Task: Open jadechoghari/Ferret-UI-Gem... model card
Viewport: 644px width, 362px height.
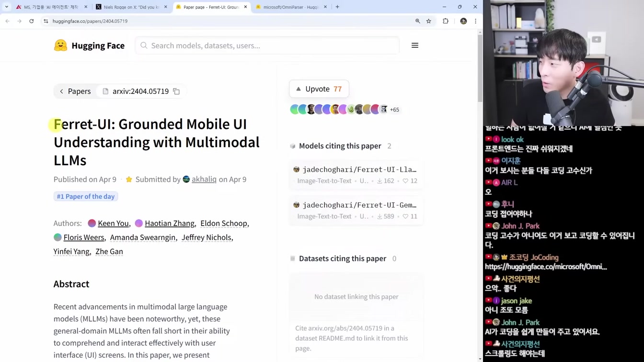Action: click(356, 210)
